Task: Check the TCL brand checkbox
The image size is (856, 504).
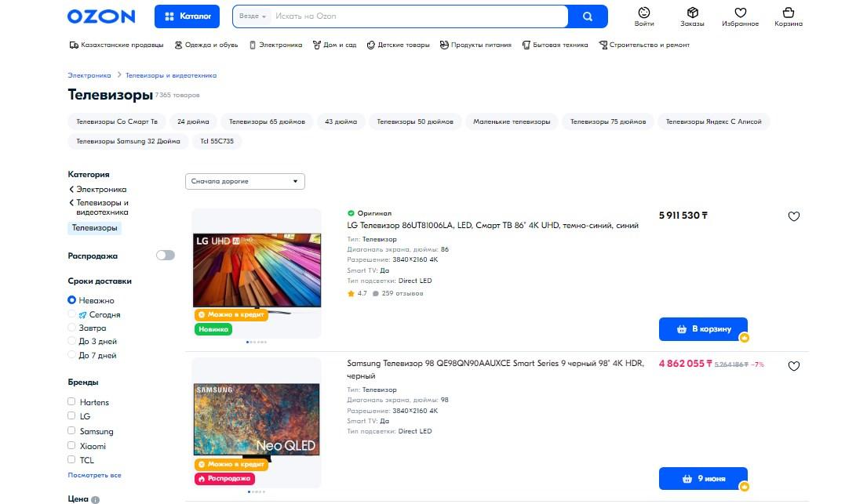Action: click(x=71, y=459)
